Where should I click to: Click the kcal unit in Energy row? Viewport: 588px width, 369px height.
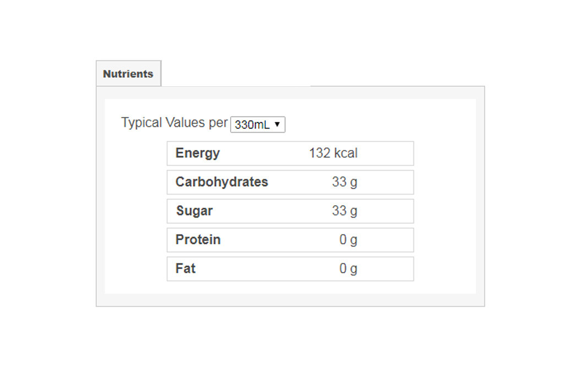tap(346, 153)
